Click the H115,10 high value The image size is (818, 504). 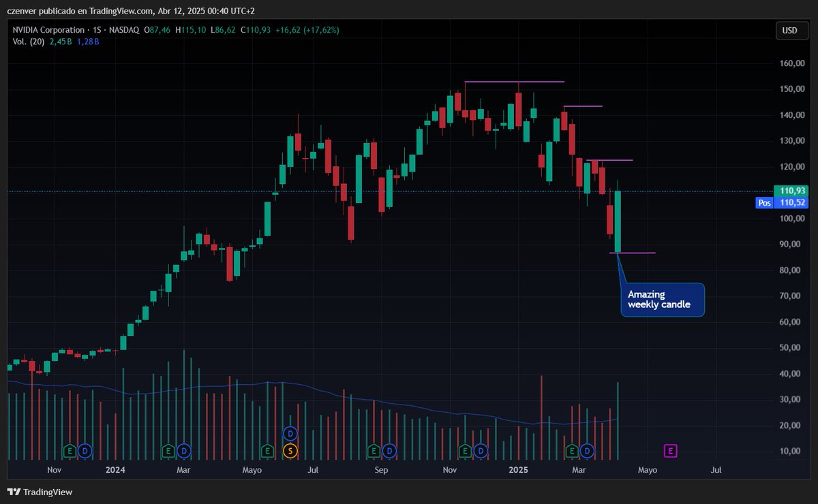click(190, 30)
